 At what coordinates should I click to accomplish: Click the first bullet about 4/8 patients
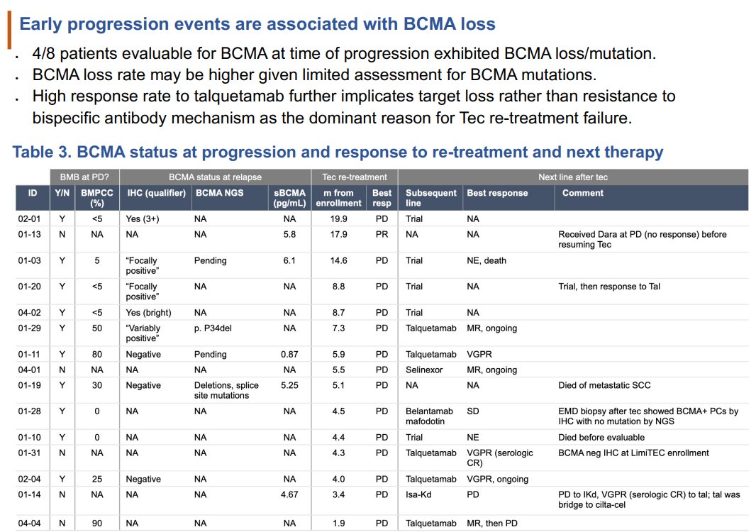click(x=344, y=54)
